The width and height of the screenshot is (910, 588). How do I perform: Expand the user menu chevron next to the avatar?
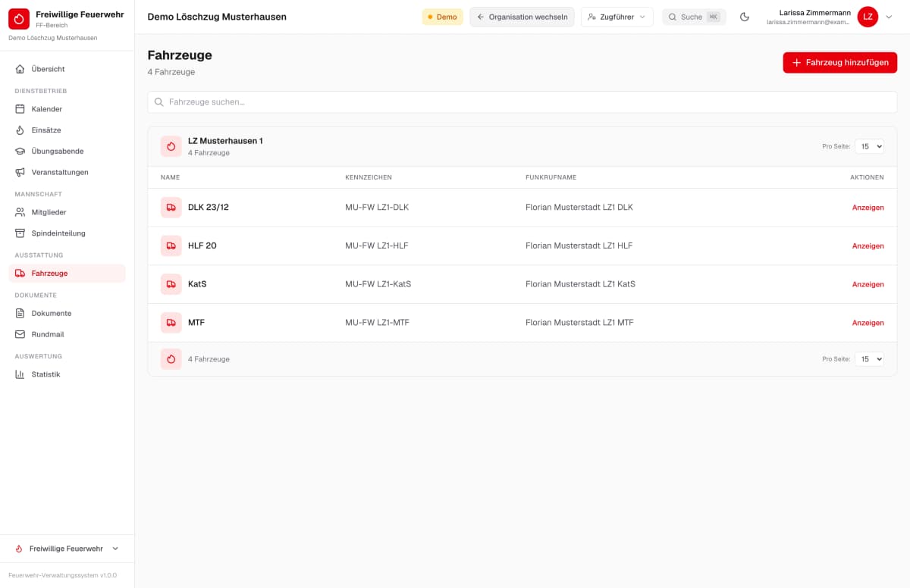coord(889,17)
